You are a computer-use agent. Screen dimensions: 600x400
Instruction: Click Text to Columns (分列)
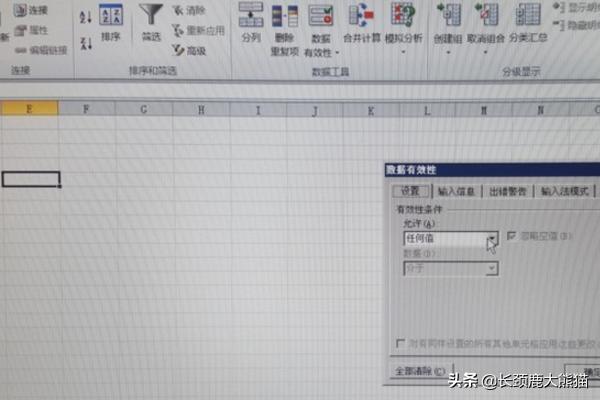pos(251,22)
